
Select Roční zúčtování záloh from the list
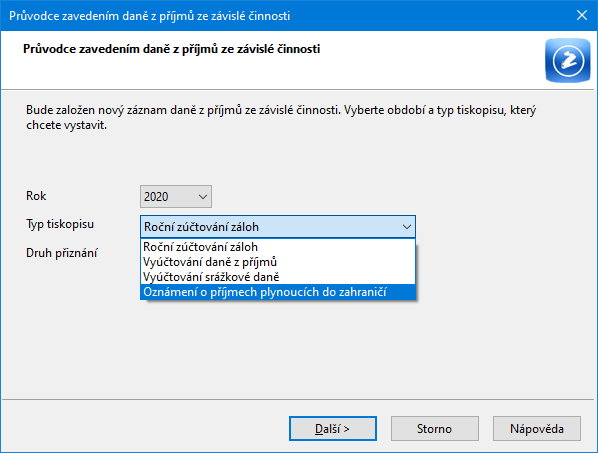(x=278, y=247)
